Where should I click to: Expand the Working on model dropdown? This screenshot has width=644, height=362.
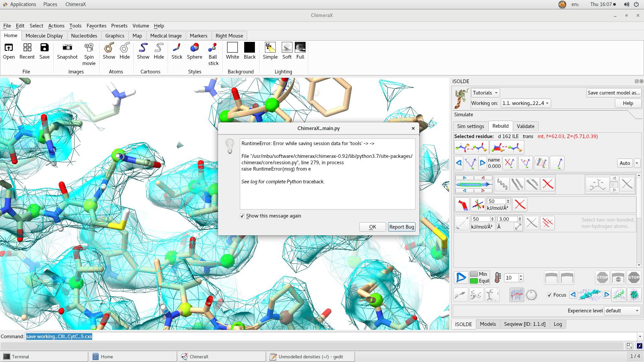coord(525,103)
